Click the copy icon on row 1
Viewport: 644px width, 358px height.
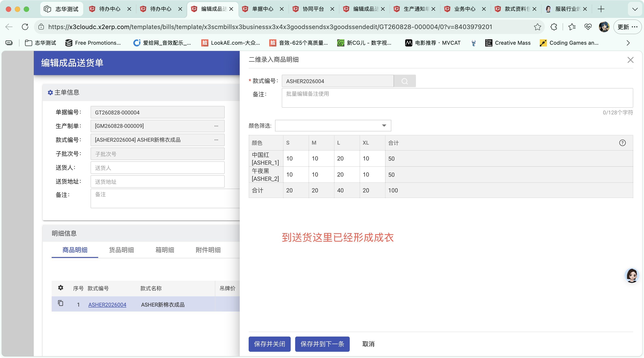click(61, 303)
